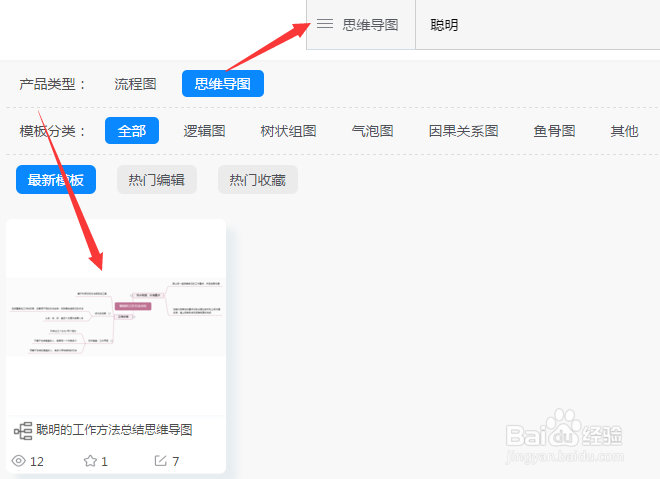Click the mind map structure icon beside title
660x479 pixels.
(x=23, y=431)
